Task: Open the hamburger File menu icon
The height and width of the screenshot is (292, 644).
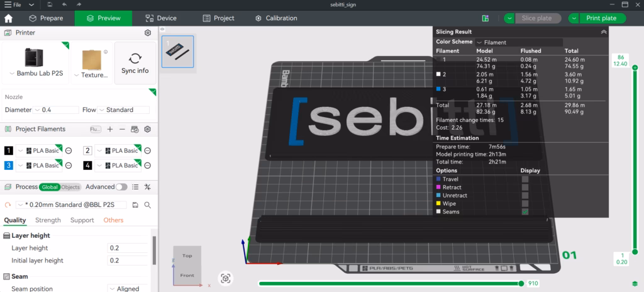Action: (x=8, y=4)
